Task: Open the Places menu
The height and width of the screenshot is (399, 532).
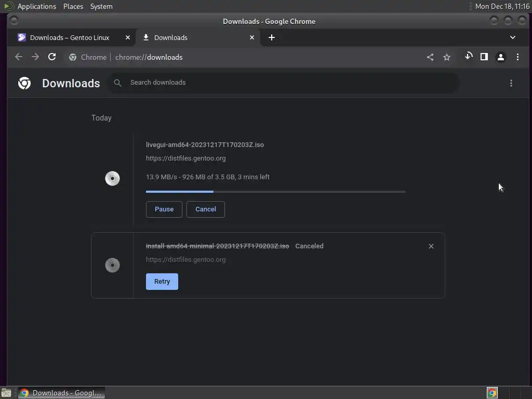Action: (x=73, y=6)
